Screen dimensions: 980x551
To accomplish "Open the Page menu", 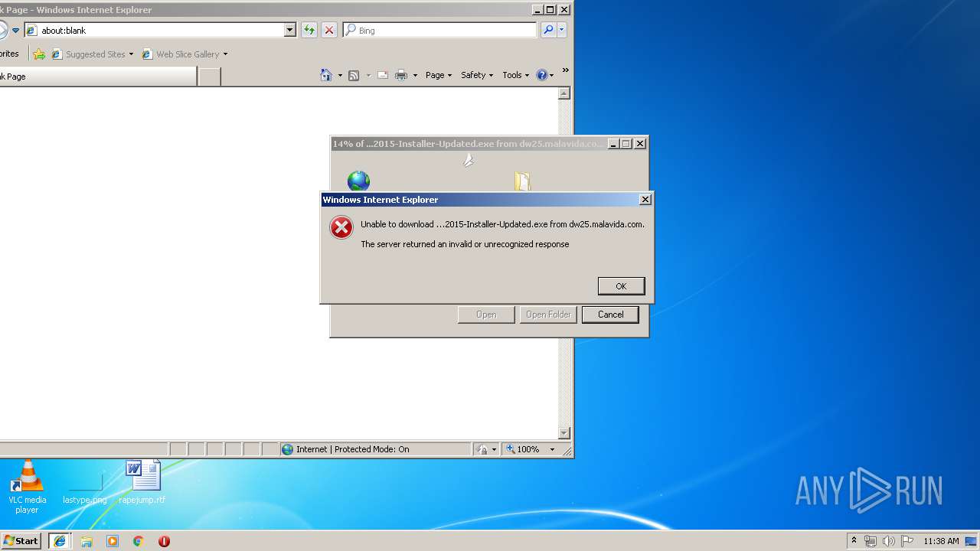I will pos(439,75).
